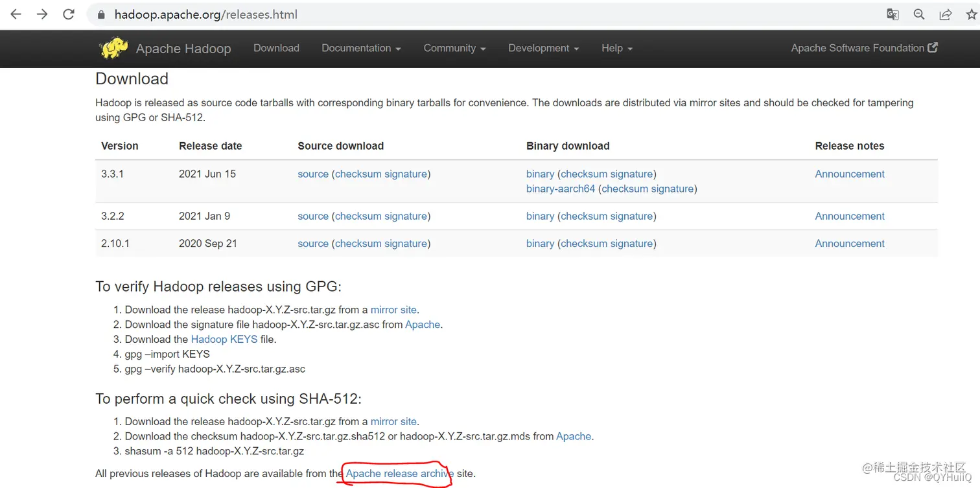This screenshot has width=980, height=488.
Task: Open binary checksum for 3.2.2
Action: click(x=583, y=216)
